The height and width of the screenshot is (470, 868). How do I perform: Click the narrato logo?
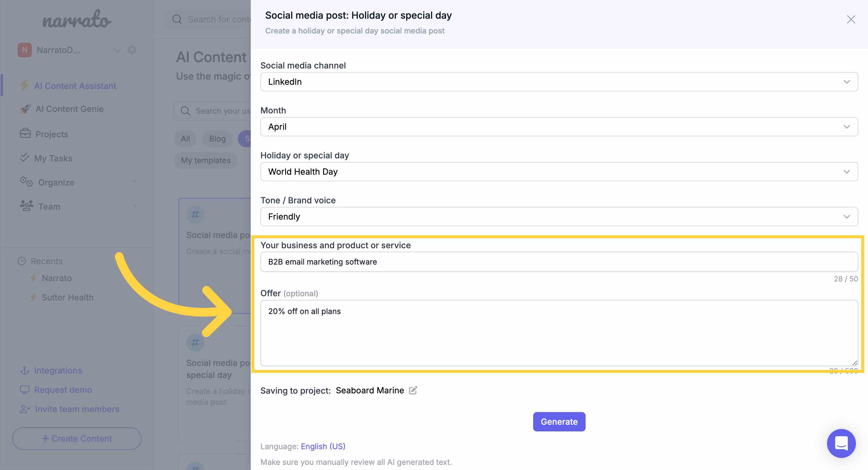(x=77, y=19)
